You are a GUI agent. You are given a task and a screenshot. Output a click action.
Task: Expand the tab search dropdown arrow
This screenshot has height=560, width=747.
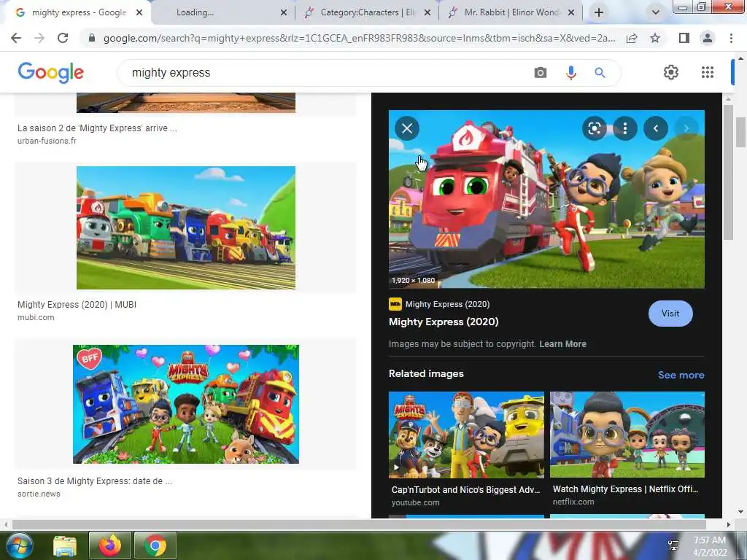click(x=656, y=12)
